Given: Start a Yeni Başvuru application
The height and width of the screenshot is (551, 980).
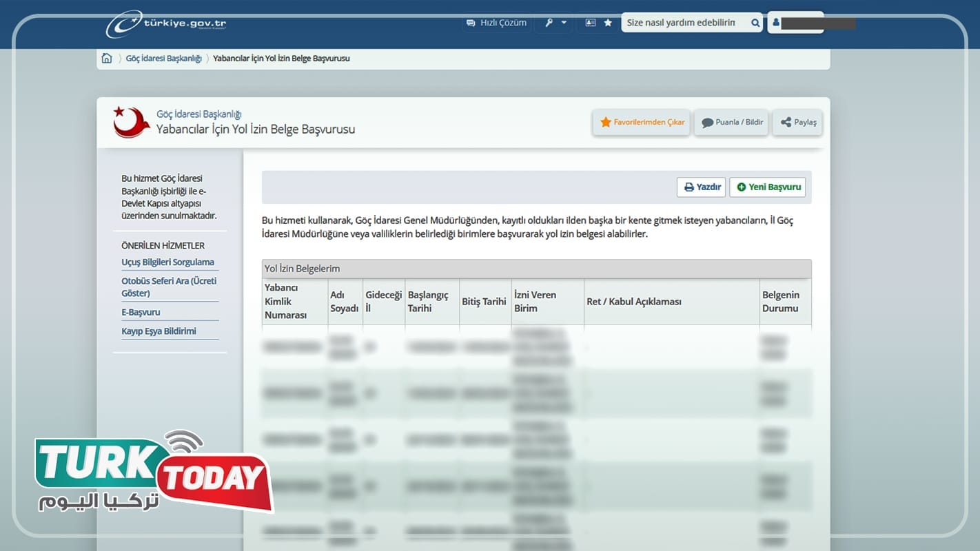Looking at the screenshot, I should 768,187.
